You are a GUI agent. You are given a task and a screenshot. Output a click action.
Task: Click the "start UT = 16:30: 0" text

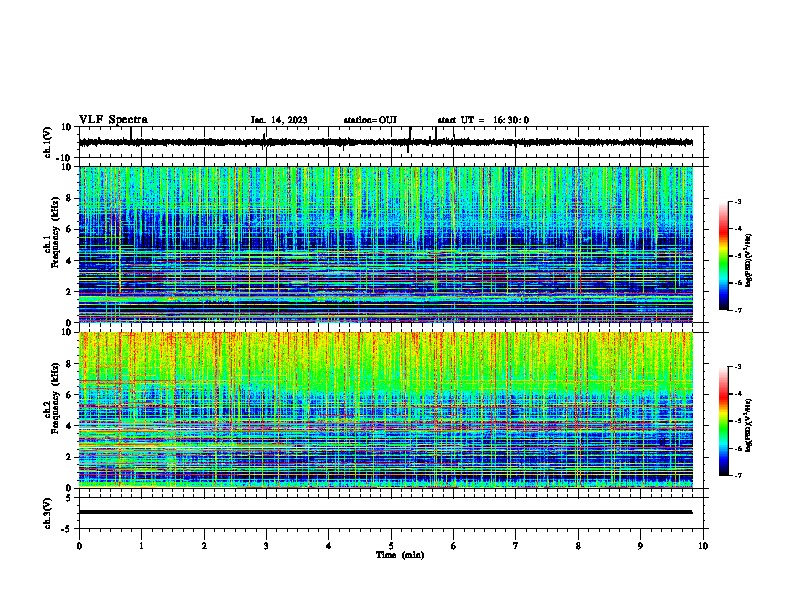(483, 120)
